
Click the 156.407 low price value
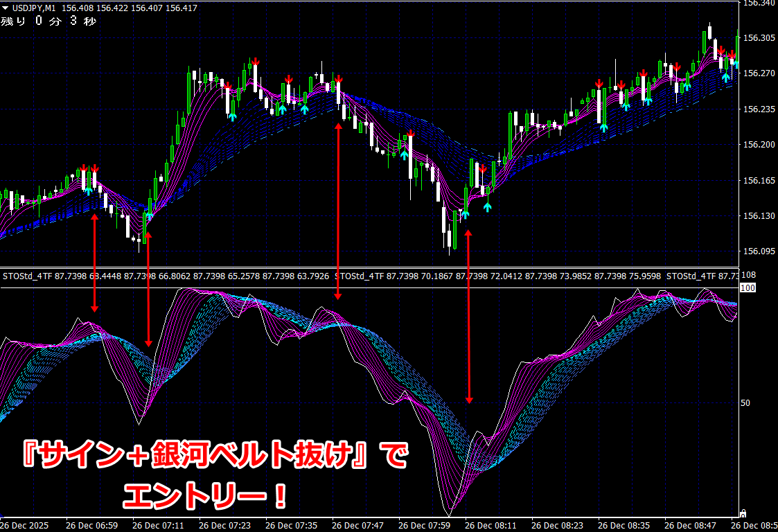coord(146,8)
